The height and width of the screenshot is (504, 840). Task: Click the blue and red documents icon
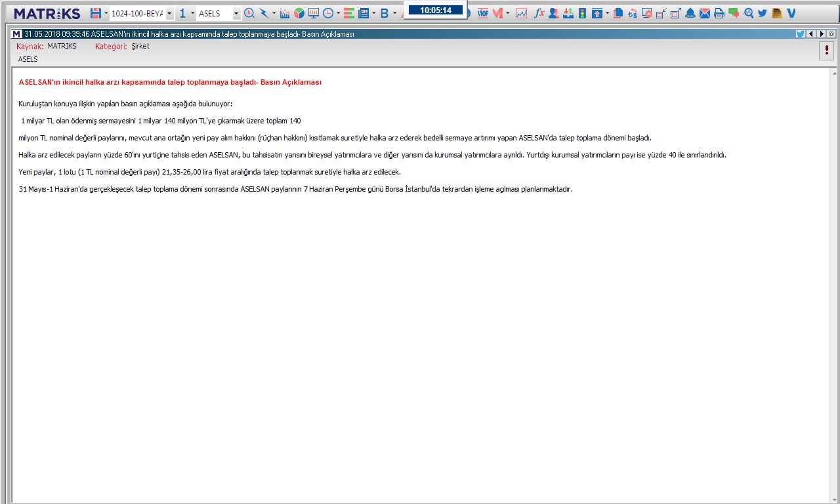pyautogui.click(x=618, y=13)
